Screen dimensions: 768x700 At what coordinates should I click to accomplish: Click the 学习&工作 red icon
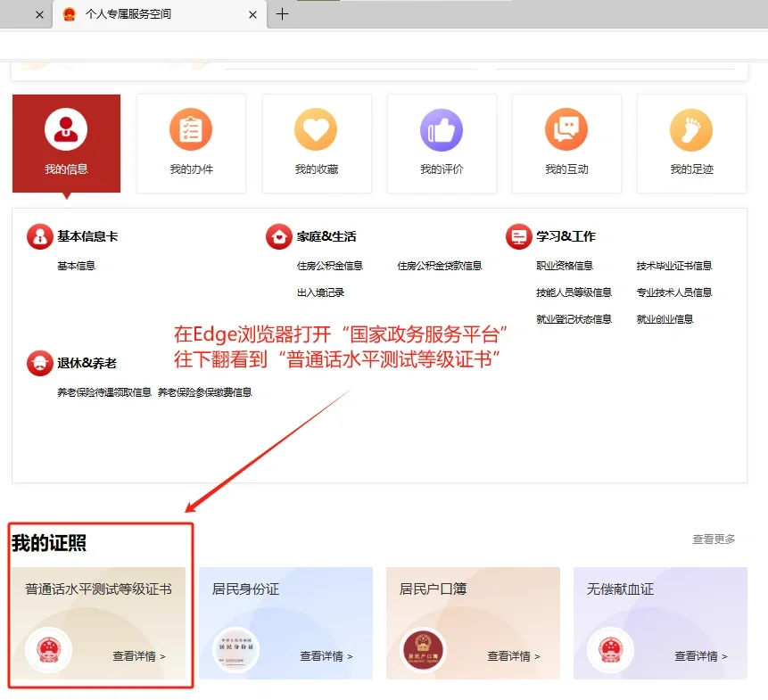518,237
